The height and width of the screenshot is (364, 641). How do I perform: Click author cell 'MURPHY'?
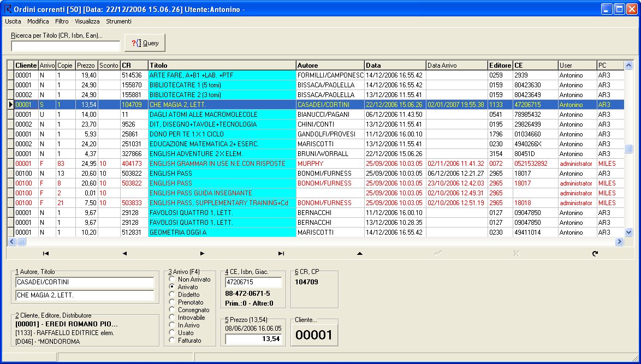330,163
